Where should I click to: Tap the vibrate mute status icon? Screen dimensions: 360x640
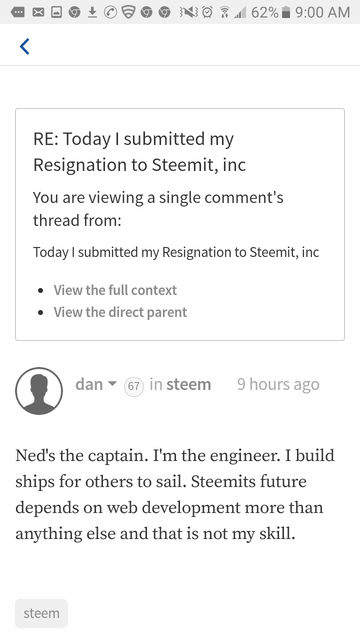click(x=189, y=13)
